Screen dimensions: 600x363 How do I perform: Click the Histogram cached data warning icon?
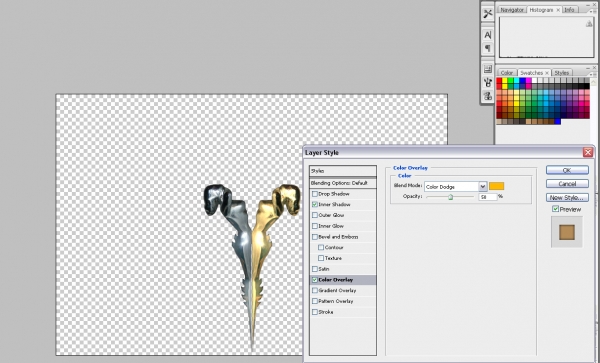(589, 24)
